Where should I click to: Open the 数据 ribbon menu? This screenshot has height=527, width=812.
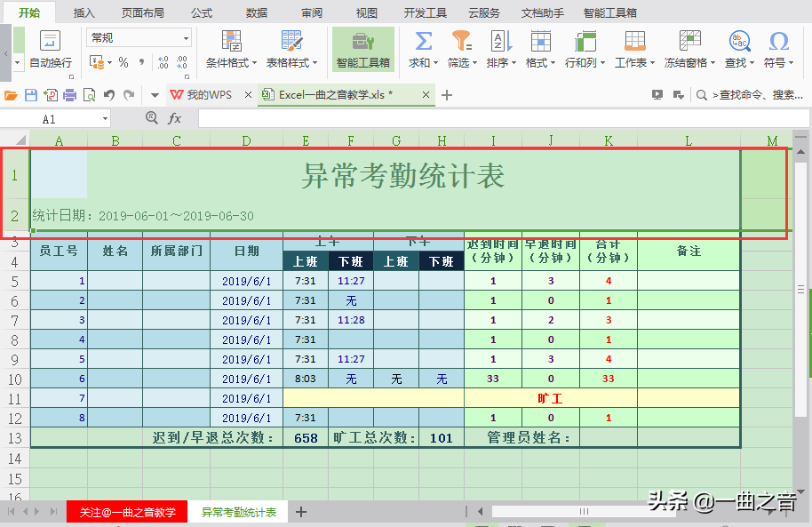[x=255, y=12]
